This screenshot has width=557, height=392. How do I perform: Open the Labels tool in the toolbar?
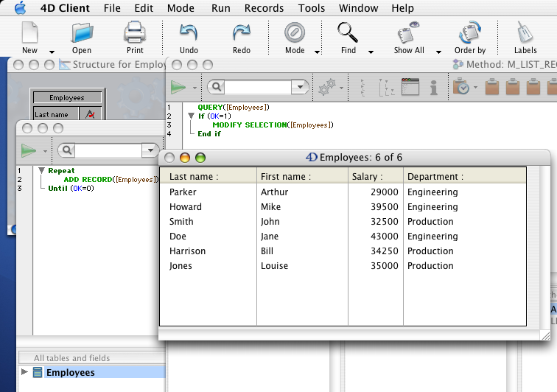pos(525,34)
